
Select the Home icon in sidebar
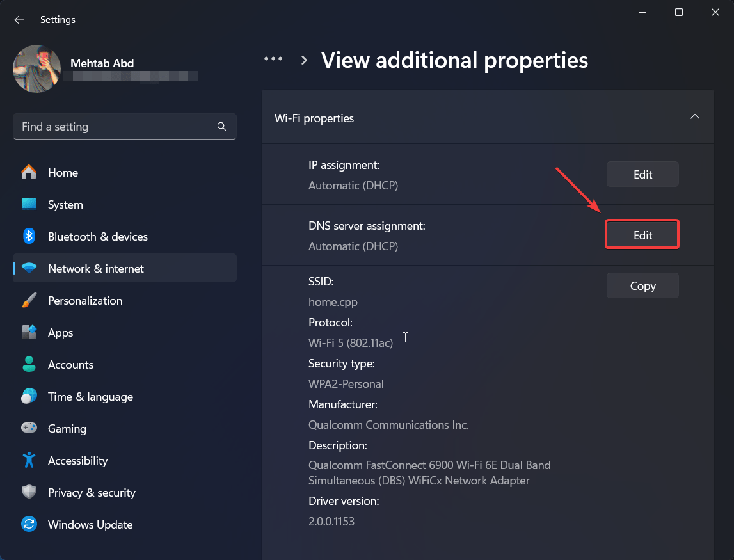[x=29, y=172]
